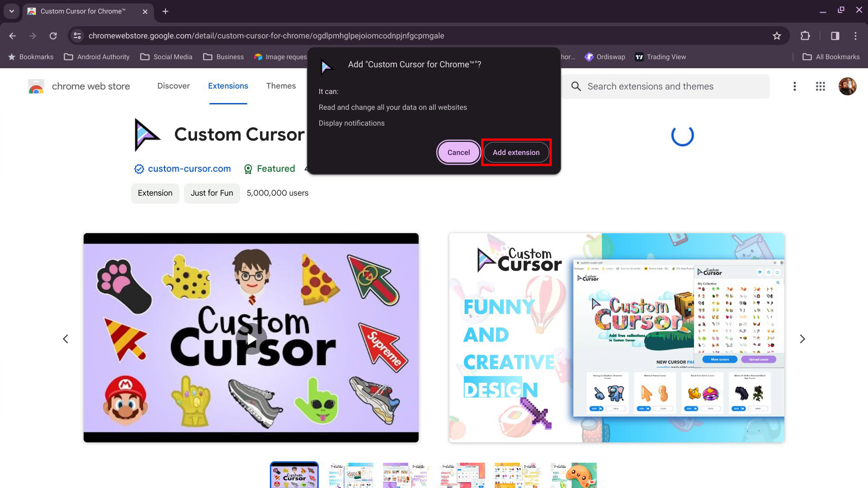
Task: Cancel the add extension dialog
Action: [x=458, y=152]
